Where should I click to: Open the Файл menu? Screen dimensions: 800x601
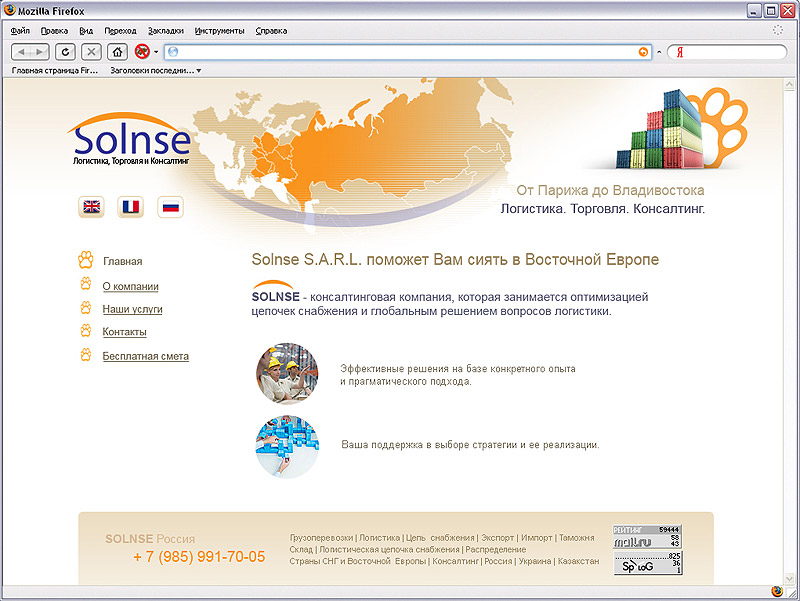click(20, 31)
